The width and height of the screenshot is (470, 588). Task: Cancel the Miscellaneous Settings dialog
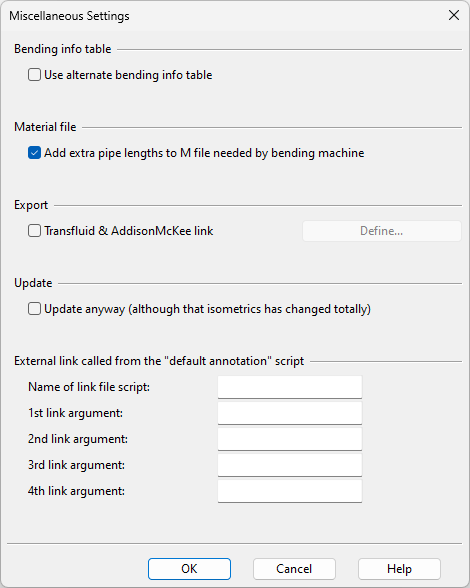pyautogui.click(x=294, y=569)
